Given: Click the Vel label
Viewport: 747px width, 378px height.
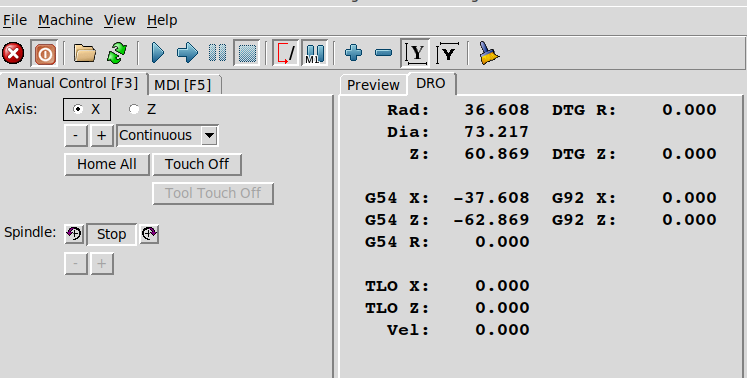Looking at the screenshot, I should pyautogui.click(x=408, y=330).
